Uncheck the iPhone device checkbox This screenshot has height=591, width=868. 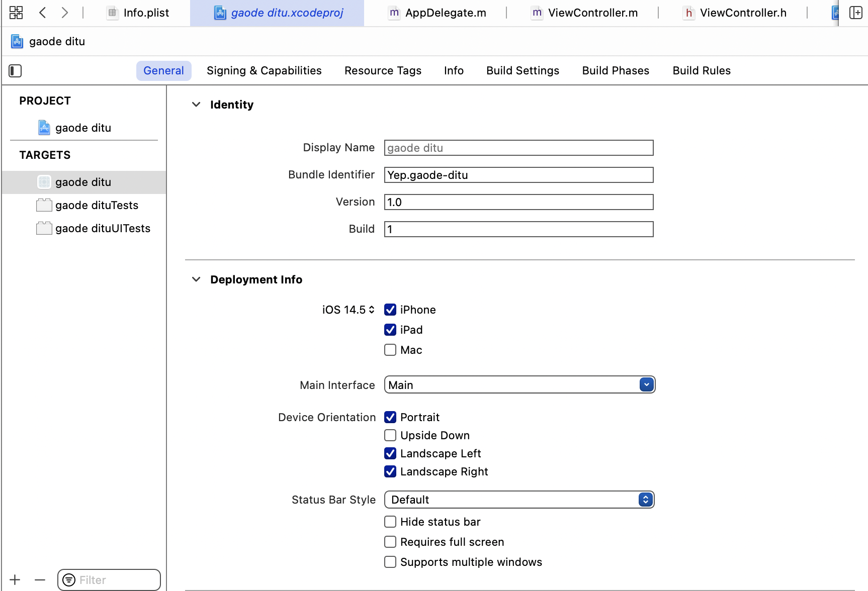point(390,310)
